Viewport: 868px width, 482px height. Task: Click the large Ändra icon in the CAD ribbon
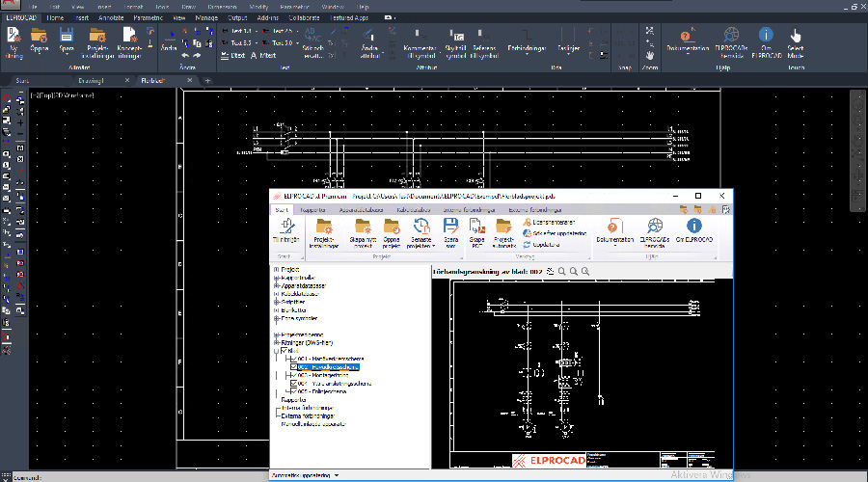click(x=169, y=37)
